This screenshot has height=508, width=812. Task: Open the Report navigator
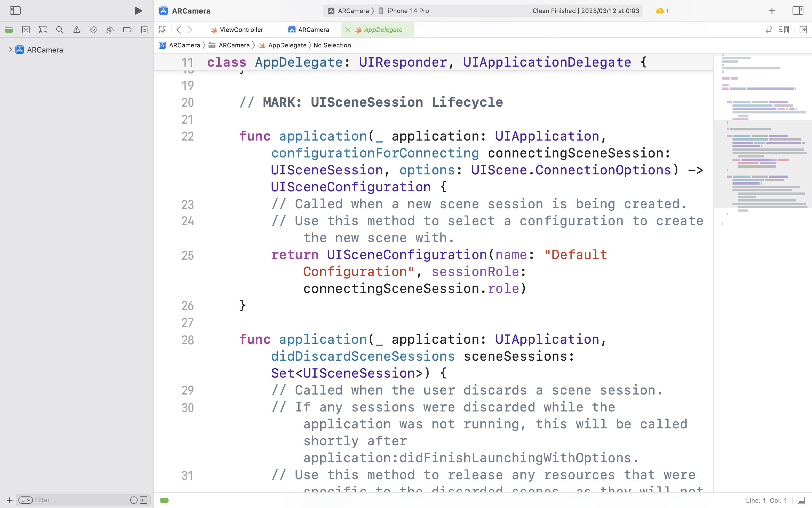point(144,30)
